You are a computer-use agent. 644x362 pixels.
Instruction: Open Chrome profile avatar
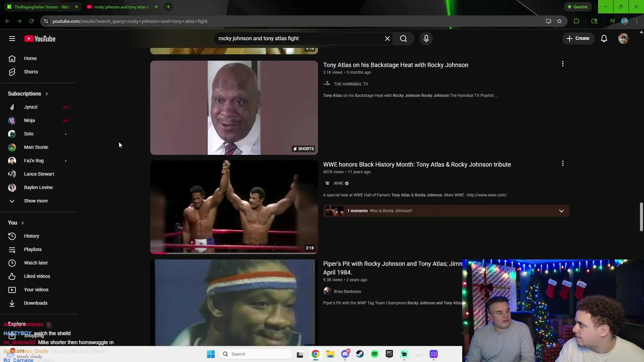point(624,21)
